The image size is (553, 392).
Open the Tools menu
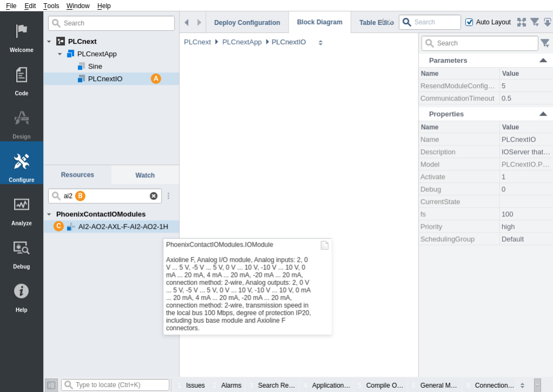coord(51,5)
